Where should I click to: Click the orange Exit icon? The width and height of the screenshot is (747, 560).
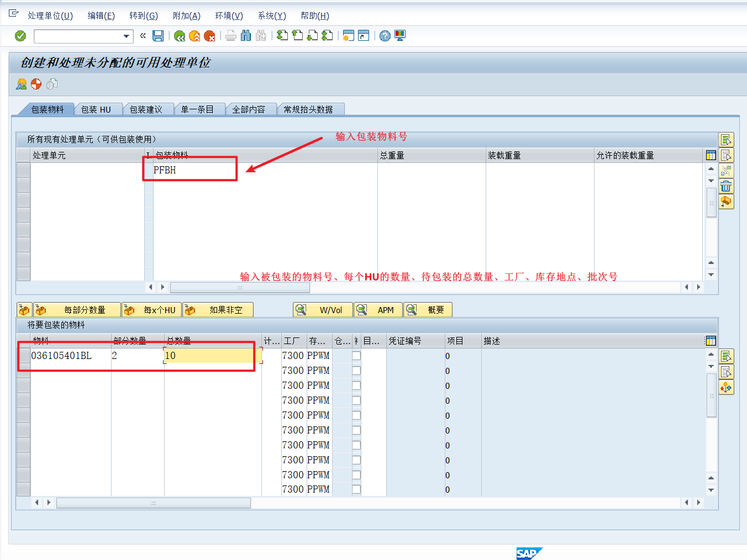(194, 36)
